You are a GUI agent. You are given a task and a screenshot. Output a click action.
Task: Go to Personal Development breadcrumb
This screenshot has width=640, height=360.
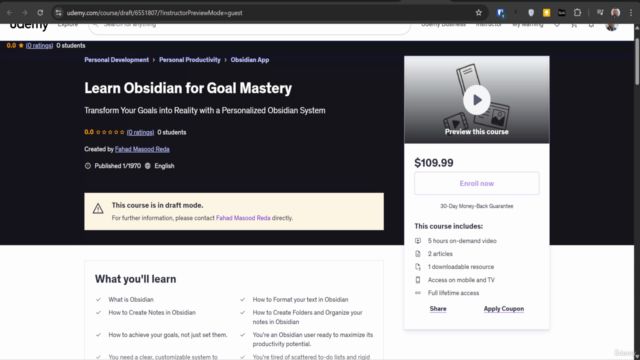116,60
